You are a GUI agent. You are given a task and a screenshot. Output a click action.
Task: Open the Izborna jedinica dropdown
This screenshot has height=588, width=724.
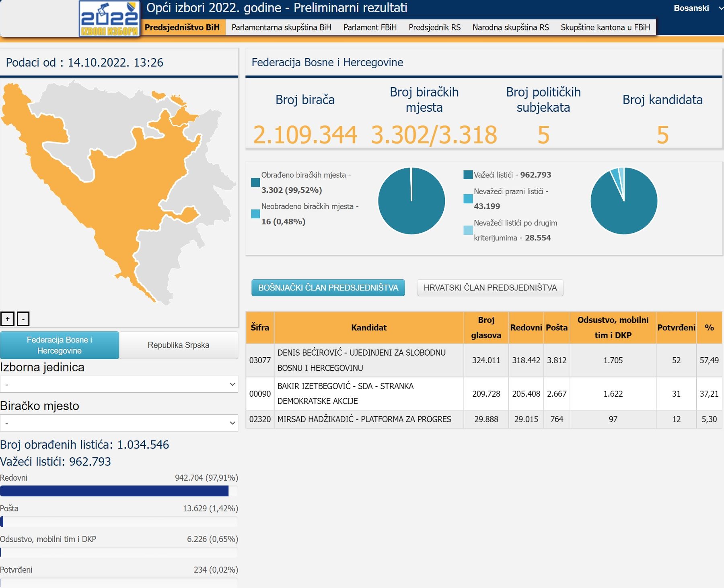119,384
